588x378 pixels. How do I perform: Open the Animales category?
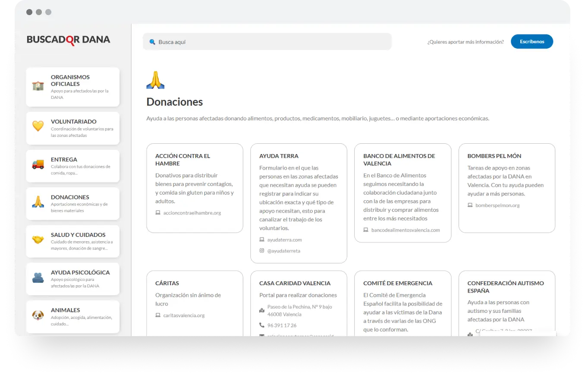tap(72, 317)
